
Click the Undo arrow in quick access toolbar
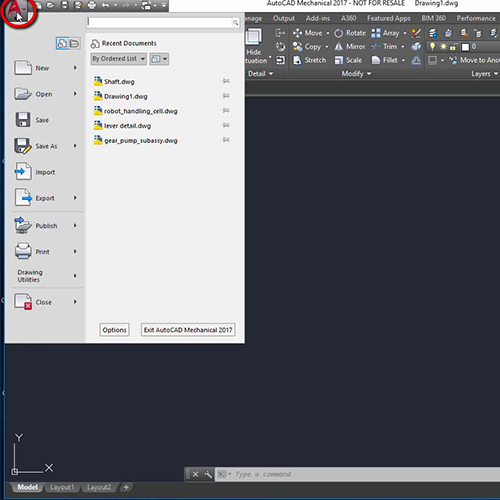pyautogui.click(x=105, y=5)
